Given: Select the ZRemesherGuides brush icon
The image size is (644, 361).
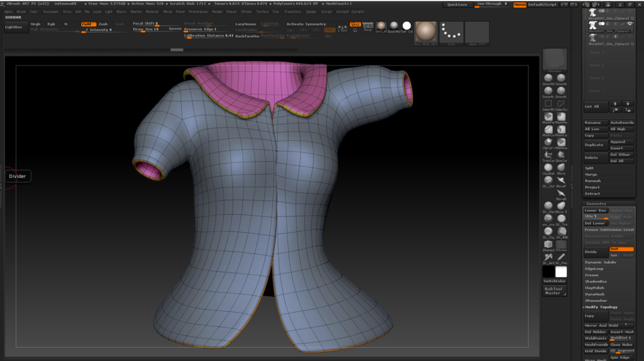Looking at the screenshot, I should pos(548,245).
